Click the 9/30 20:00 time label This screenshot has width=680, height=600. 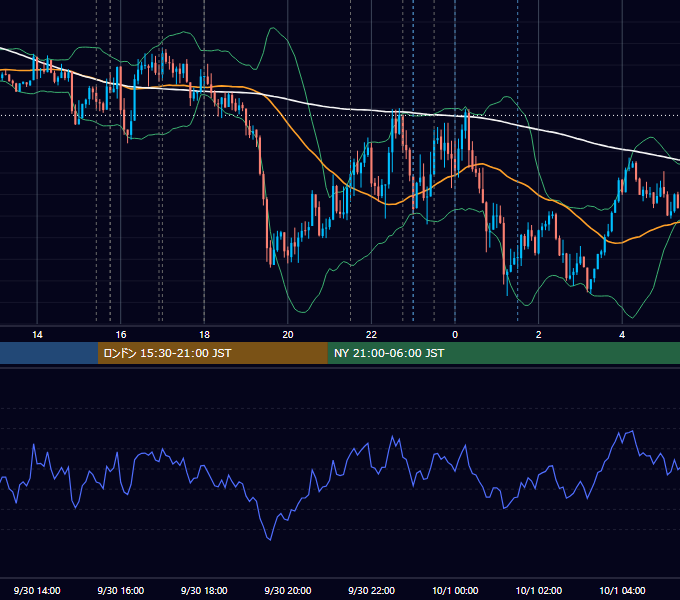(x=288, y=590)
